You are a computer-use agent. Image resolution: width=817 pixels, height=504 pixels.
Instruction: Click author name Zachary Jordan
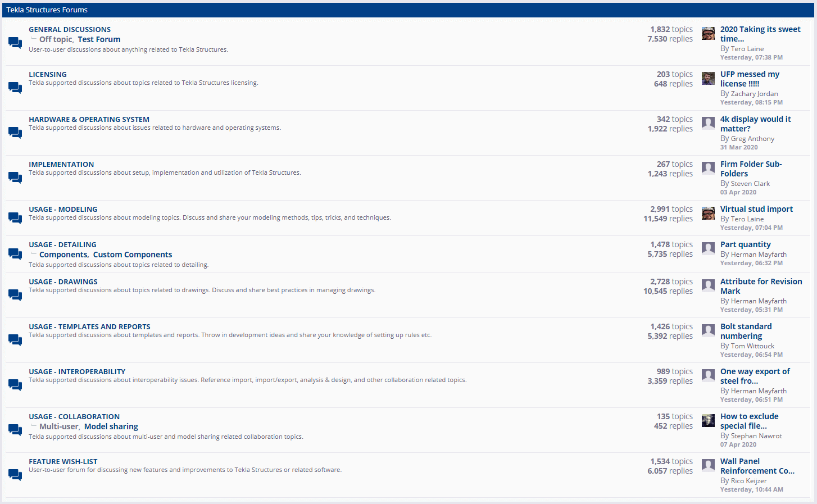click(754, 94)
